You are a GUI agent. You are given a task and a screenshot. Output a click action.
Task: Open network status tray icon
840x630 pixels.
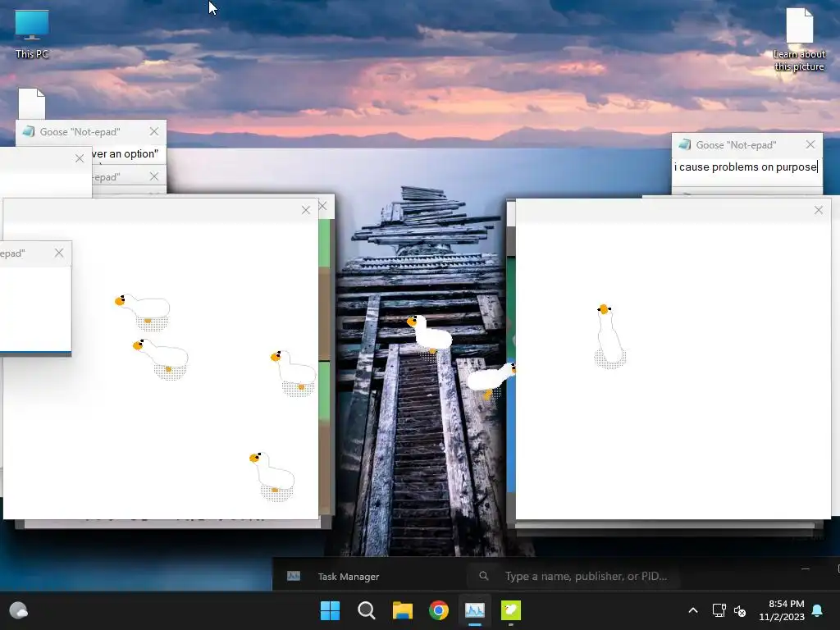coord(719,610)
